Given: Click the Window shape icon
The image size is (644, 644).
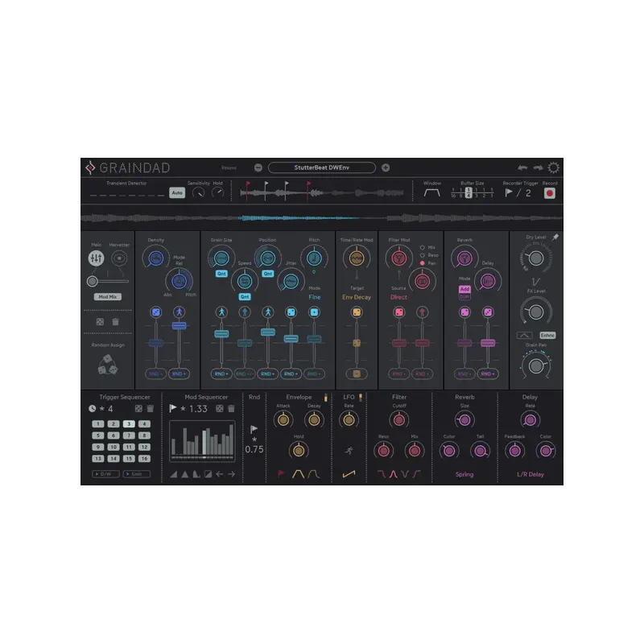Looking at the screenshot, I should tap(431, 192).
